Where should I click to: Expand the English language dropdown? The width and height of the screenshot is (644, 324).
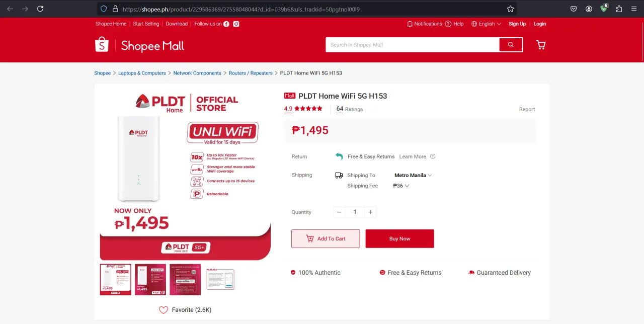[487, 24]
